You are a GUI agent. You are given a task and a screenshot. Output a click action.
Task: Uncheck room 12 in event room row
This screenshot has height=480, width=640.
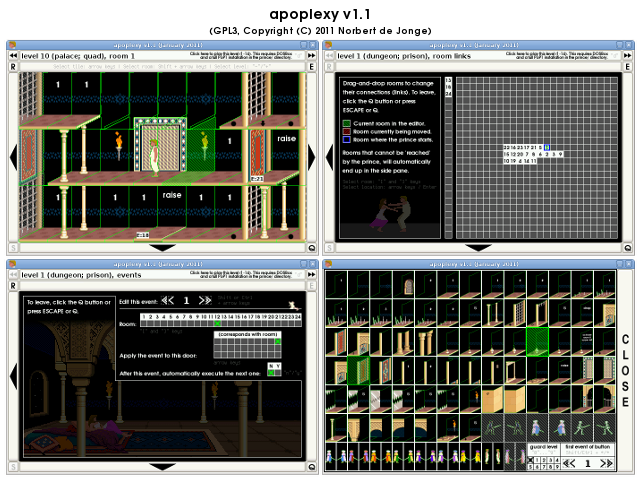[218, 324]
